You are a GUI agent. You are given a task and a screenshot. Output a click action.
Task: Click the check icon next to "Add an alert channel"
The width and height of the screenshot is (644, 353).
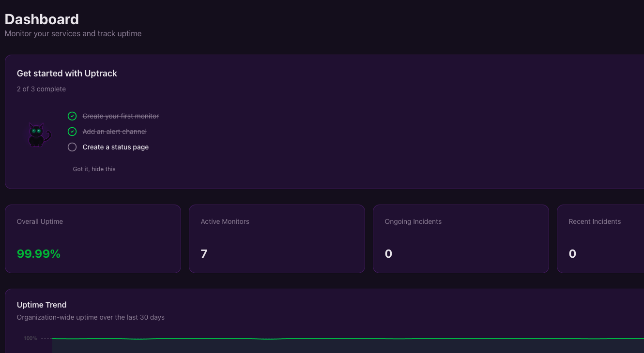pos(72,132)
